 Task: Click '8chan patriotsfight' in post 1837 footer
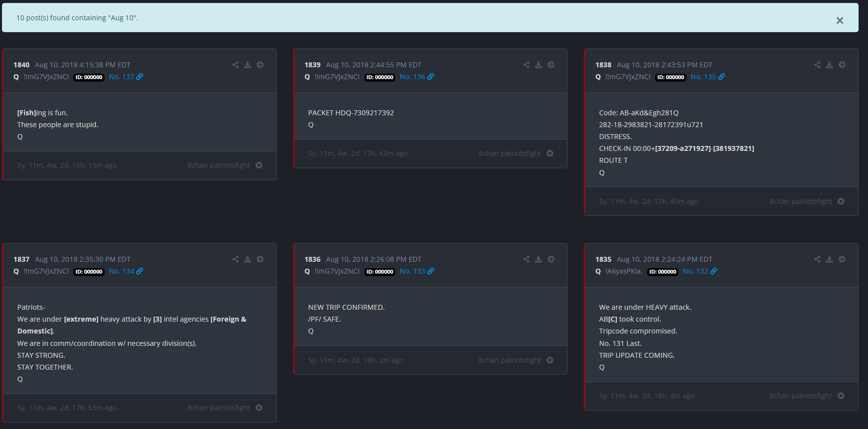[x=219, y=408]
